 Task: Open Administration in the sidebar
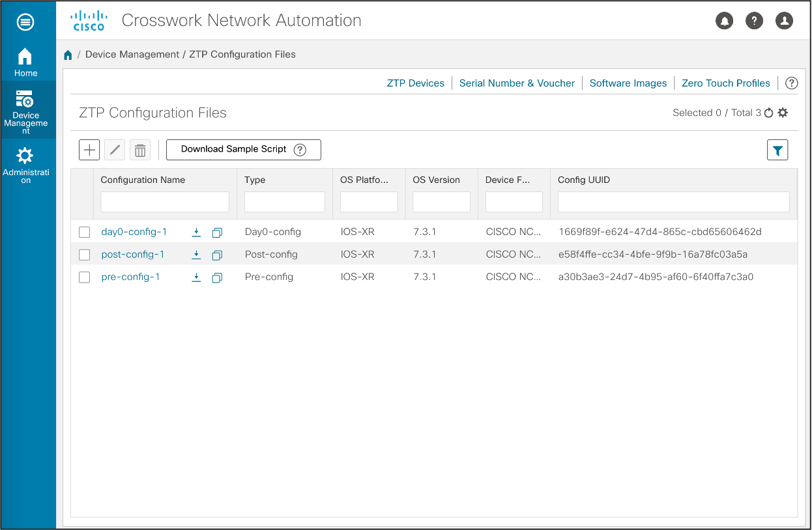pos(25,165)
